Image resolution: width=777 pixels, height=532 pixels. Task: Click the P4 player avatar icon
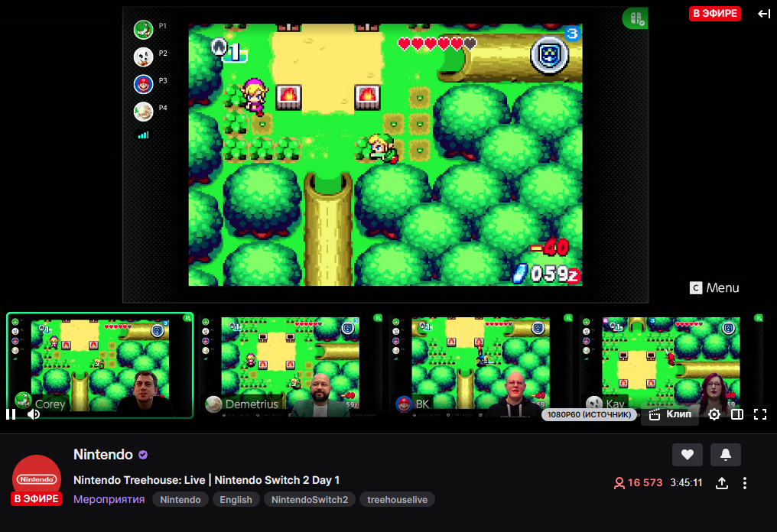tap(143, 112)
